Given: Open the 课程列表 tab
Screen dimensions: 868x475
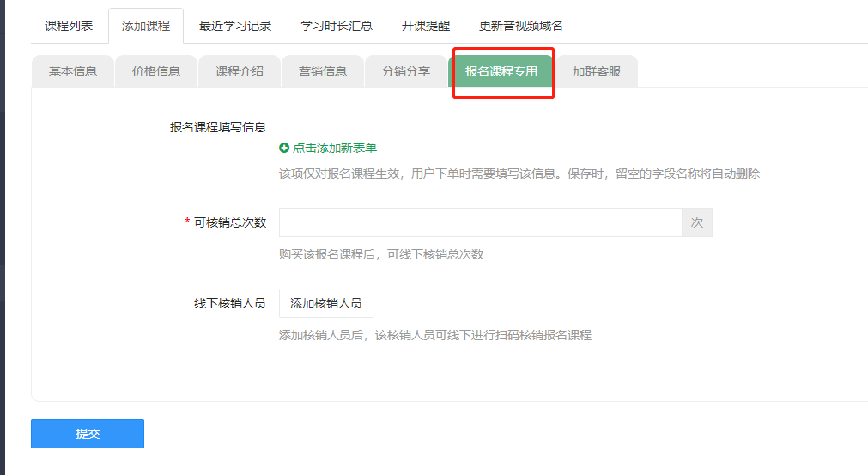Looking at the screenshot, I should pyautogui.click(x=69, y=26).
